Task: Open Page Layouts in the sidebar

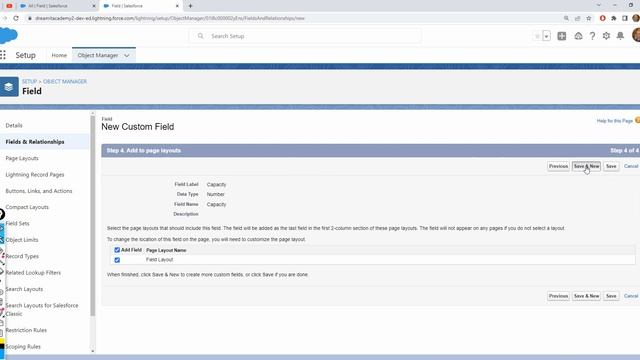Action: point(22,158)
